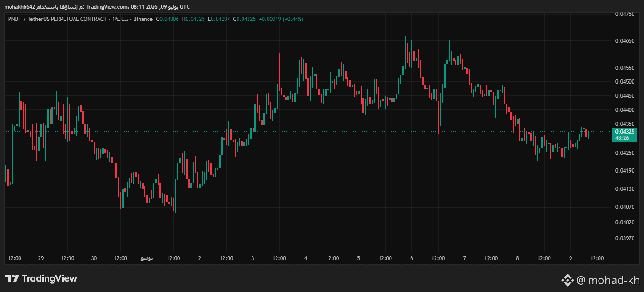Click the date label 29 on time axis
The image size is (644, 292).
pos(41,258)
